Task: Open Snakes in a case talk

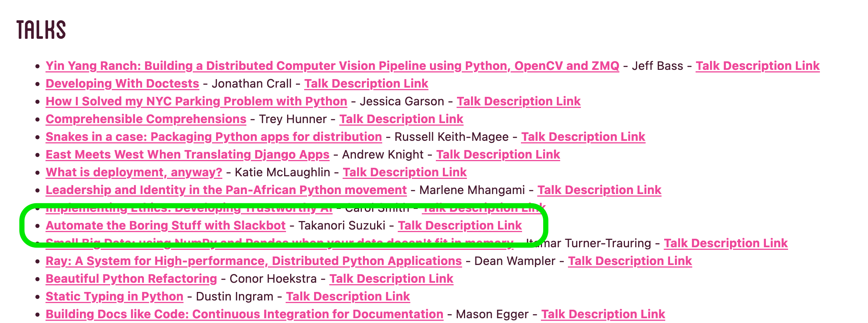Action: 213,137
